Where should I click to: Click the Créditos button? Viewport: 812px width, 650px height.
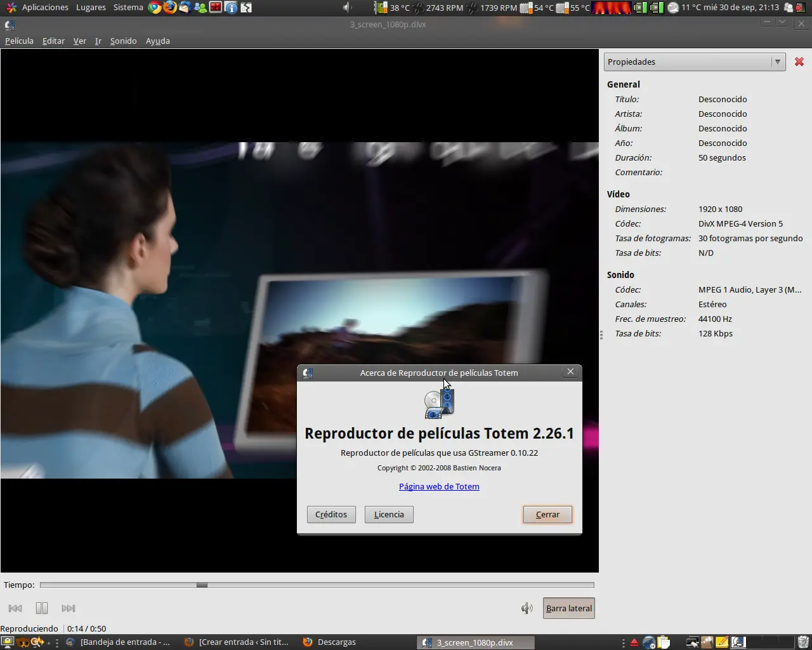tap(331, 514)
